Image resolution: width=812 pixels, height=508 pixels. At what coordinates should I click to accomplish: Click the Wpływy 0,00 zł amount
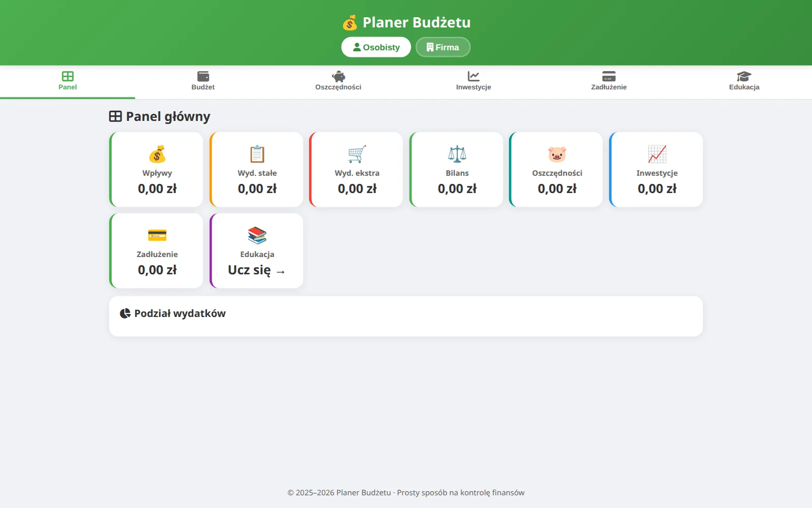click(157, 189)
